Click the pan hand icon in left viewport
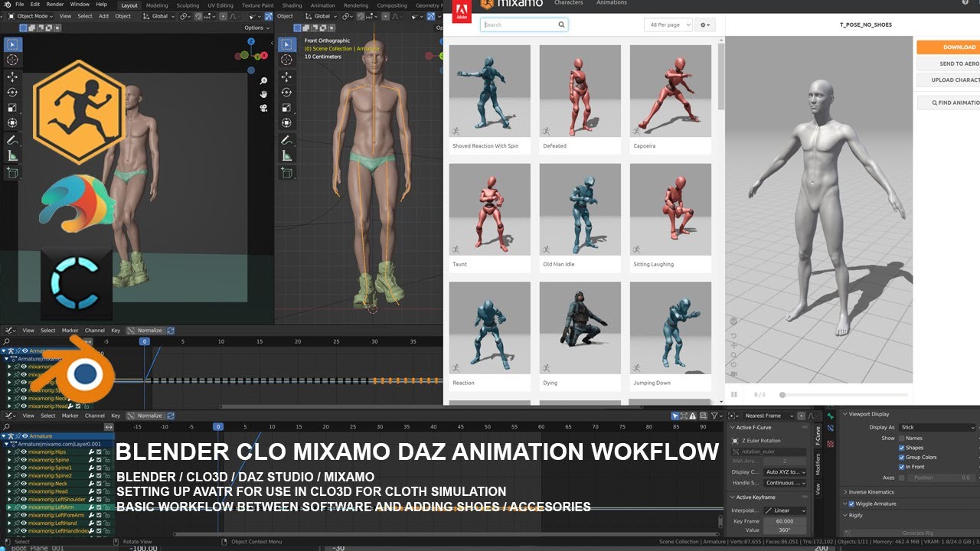 pyautogui.click(x=263, y=93)
